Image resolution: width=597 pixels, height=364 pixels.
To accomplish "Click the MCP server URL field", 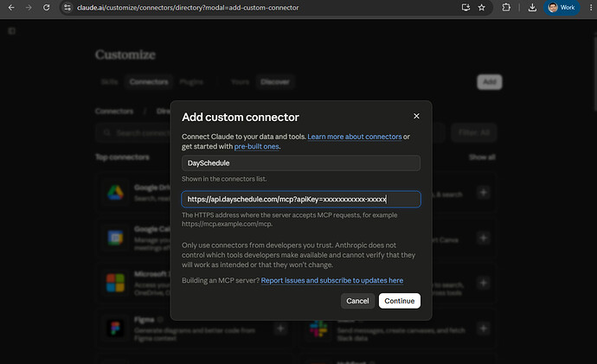I will tap(301, 200).
